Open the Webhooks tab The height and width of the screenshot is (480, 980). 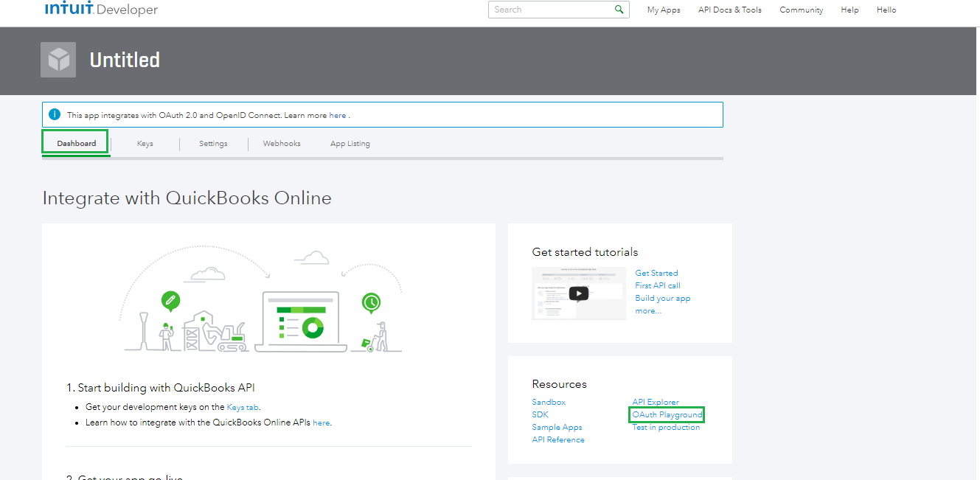[282, 144]
